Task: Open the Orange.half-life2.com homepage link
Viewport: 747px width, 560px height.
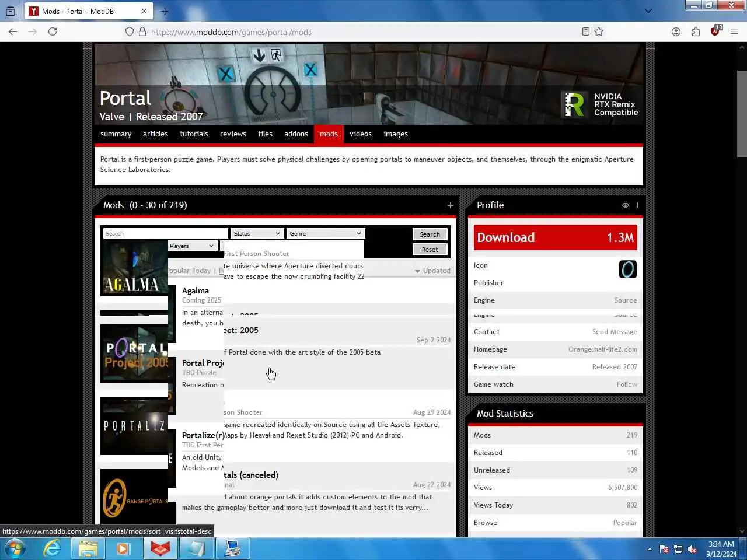Action: pyautogui.click(x=603, y=349)
